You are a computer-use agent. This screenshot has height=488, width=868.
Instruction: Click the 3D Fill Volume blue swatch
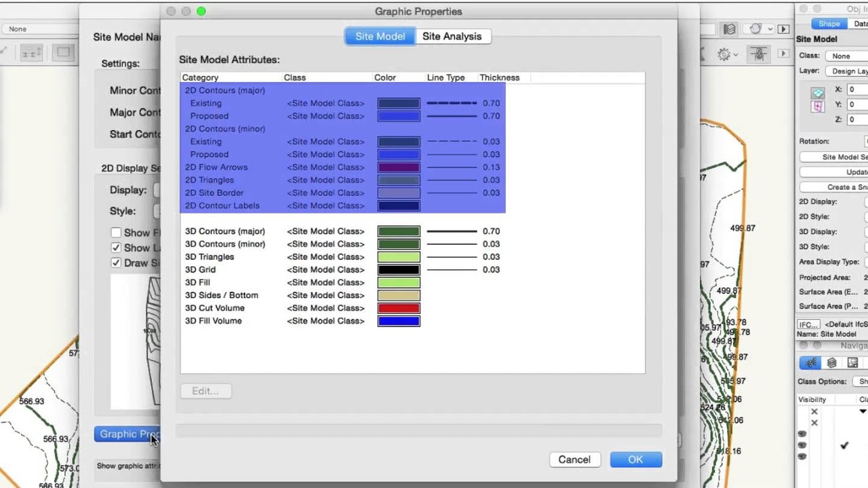click(399, 321)
